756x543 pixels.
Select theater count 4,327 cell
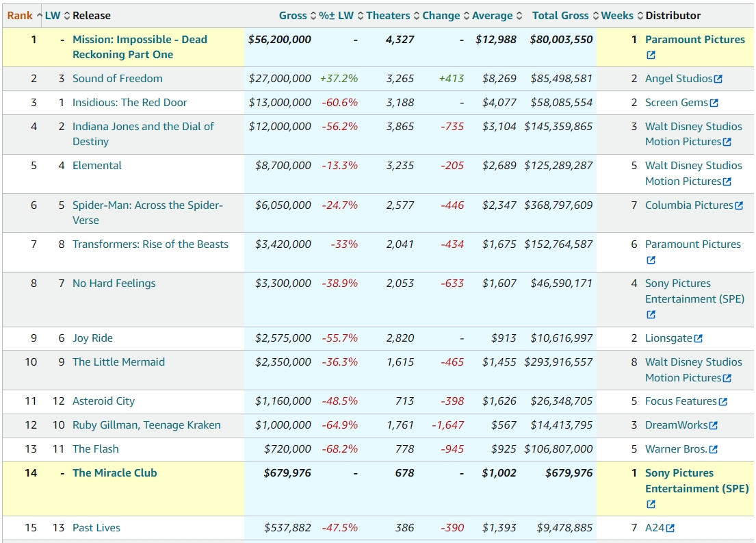(x=400, y=40)
